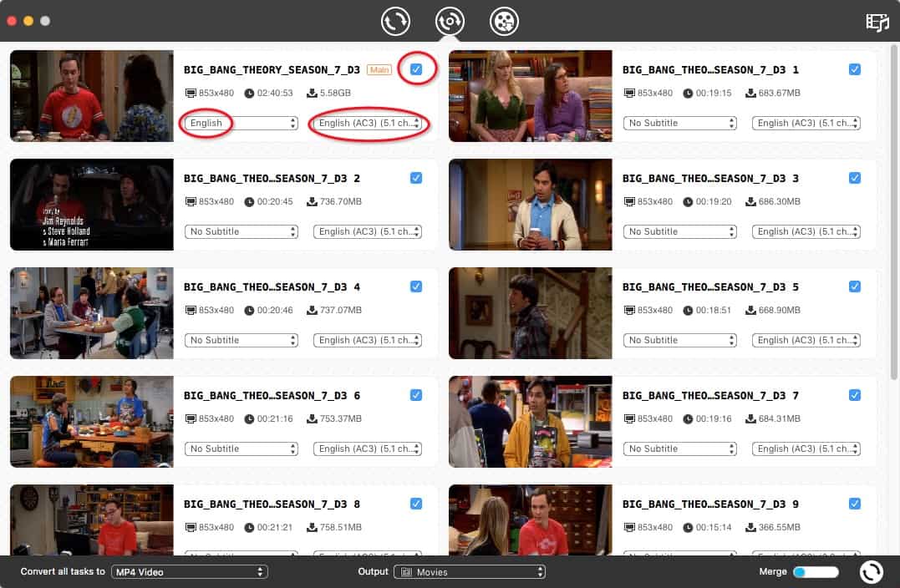
Task: Click the 753.37MB file size
Action: click(341, 418)
